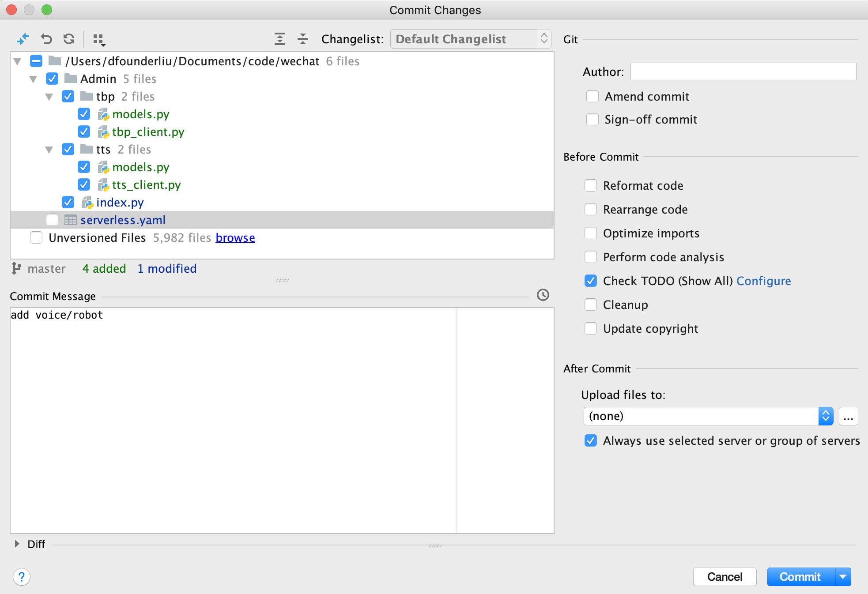Expand the Diff section
The height and width of the screenshot is (594, 868).
click(17, 544)
